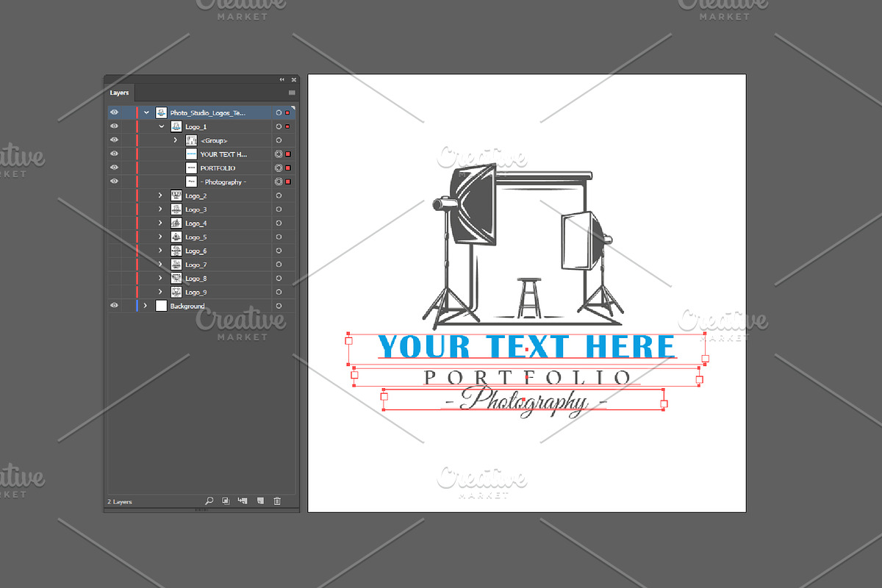Hide the Photo_Studio_Logos_Te layer via eye icon
Viewport: 882px width, 588px height.
(114, 113)
